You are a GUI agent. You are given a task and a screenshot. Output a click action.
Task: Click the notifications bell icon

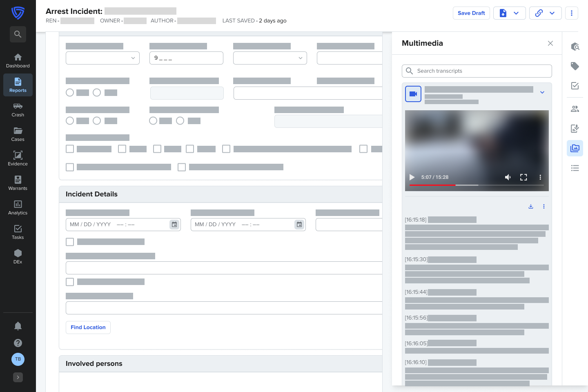[18, 326]
